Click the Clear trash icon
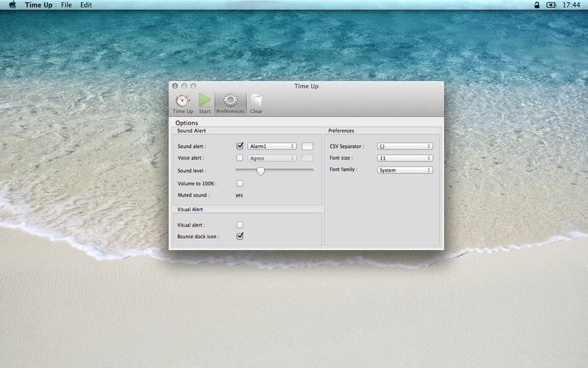This screenshot has width=588, height=368. coord(257,101)
